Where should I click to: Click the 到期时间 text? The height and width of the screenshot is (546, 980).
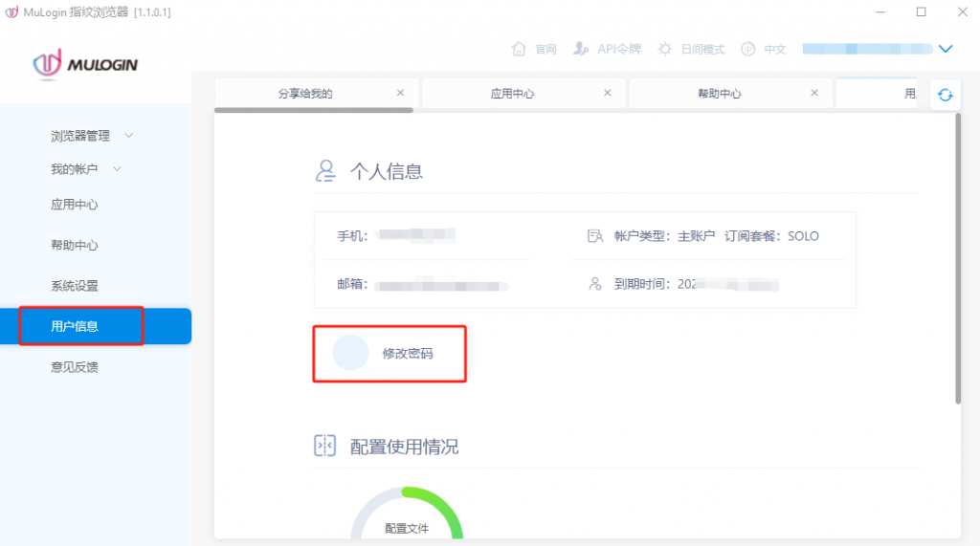(642, 284)
